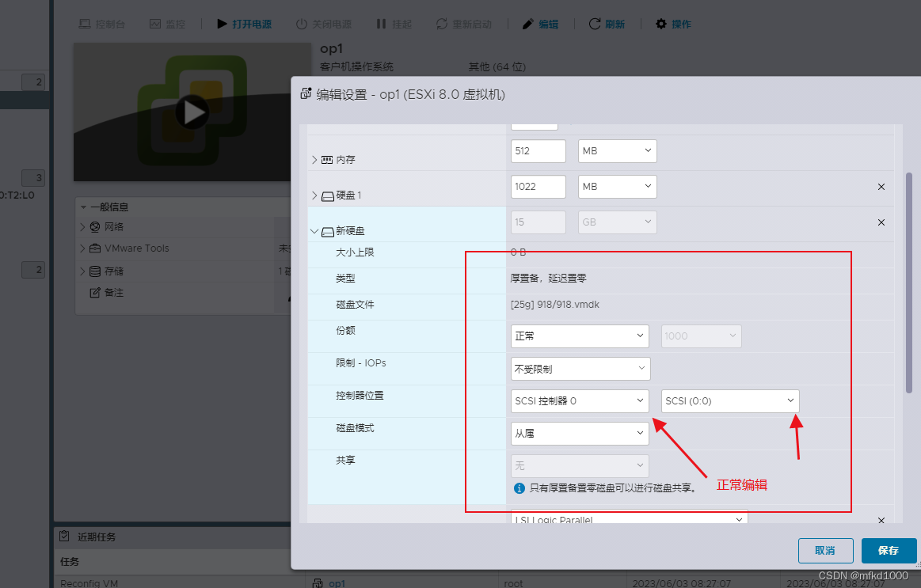Viewport: 921px width, 588px height.
Task: Click the 备注 notes edit icon
Action: pos(94,293)
